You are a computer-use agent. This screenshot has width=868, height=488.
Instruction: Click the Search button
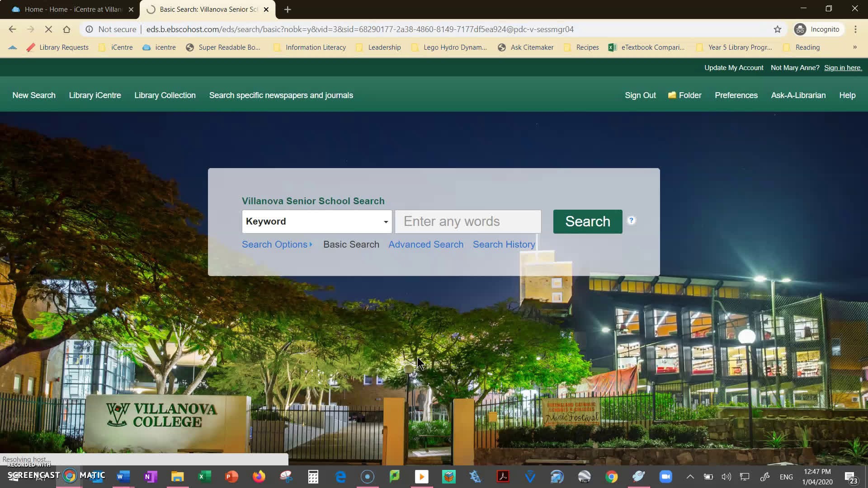587,221
